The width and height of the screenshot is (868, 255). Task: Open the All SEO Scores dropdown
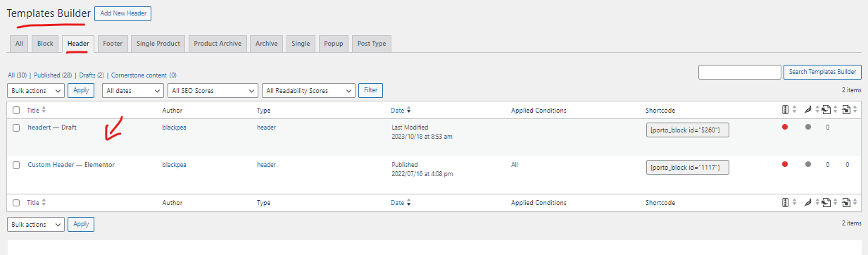(x=213, y=90)
